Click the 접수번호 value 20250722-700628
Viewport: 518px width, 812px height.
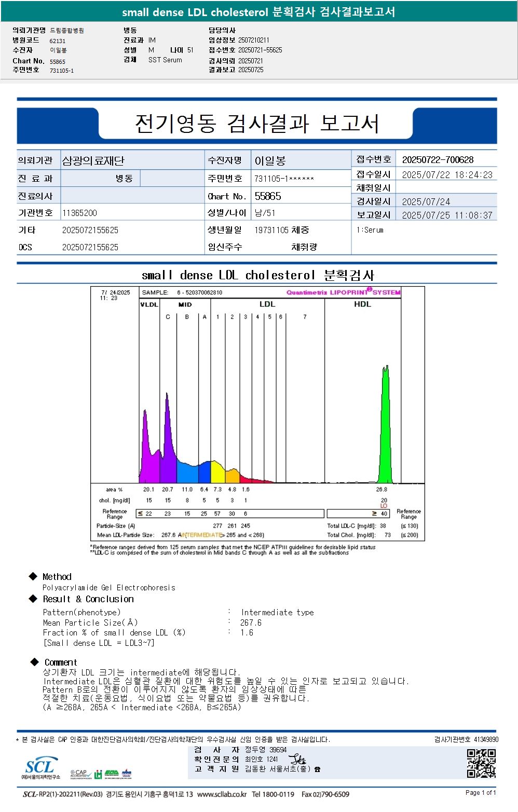coord(438,160)
